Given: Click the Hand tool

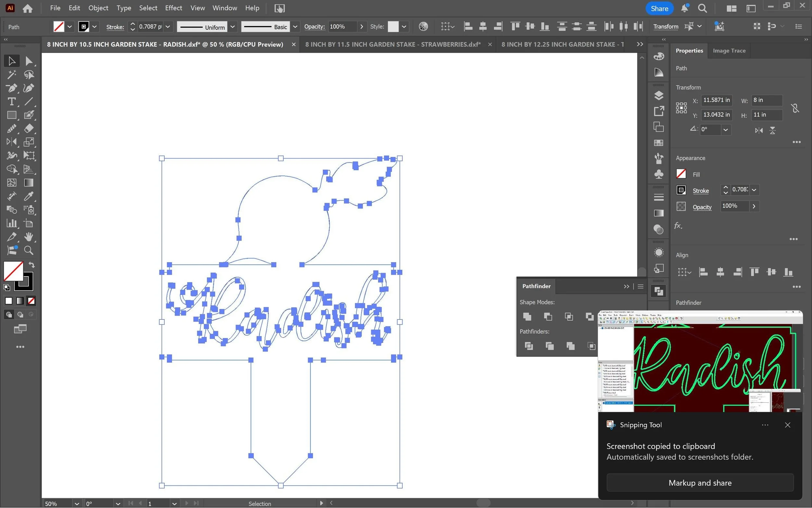Looking at the screenshot, I should click(x=29, y=237).
